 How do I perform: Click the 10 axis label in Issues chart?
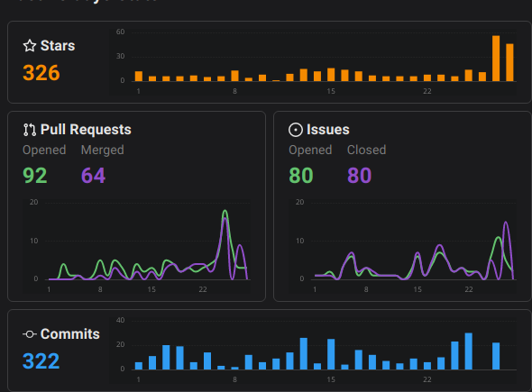(299, 241)
